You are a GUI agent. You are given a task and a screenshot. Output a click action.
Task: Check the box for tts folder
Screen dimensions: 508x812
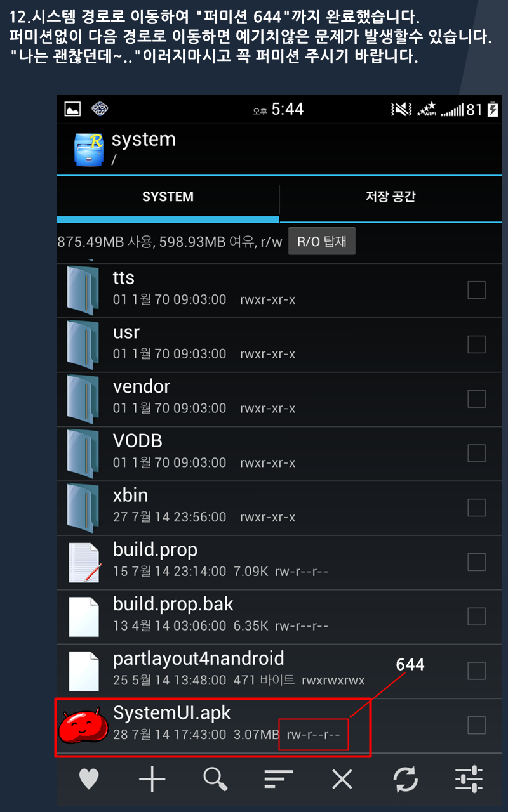pos(476,290)
